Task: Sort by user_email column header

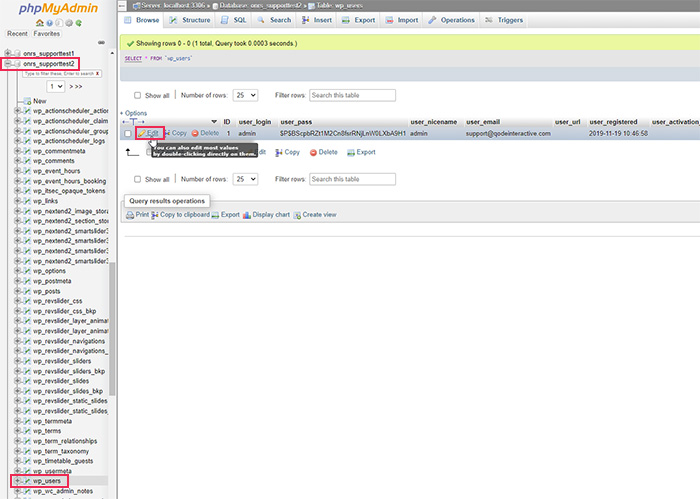Action: pyautogui.click(x=483, y=122)
